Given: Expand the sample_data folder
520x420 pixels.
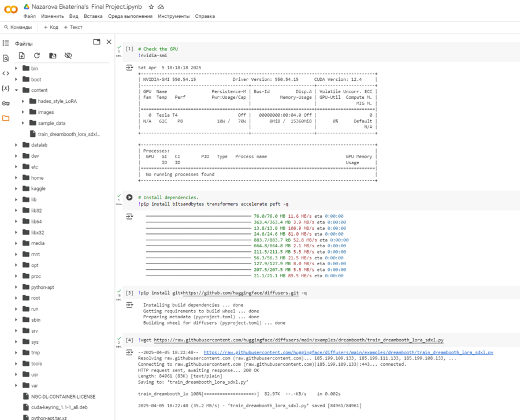Looking at the screenshot, I should (x=23, y=123).
